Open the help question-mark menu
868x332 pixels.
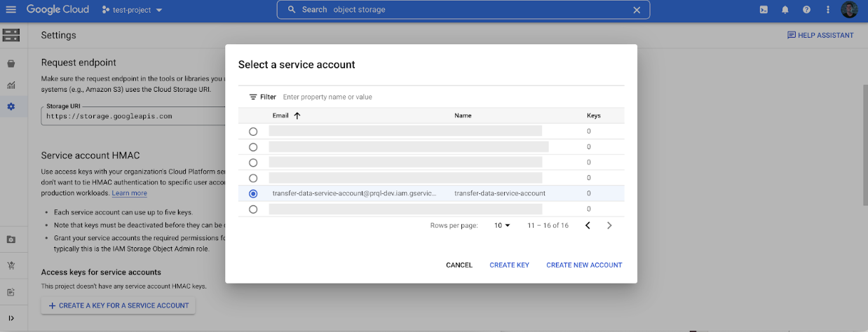click(x=806, y=10)
